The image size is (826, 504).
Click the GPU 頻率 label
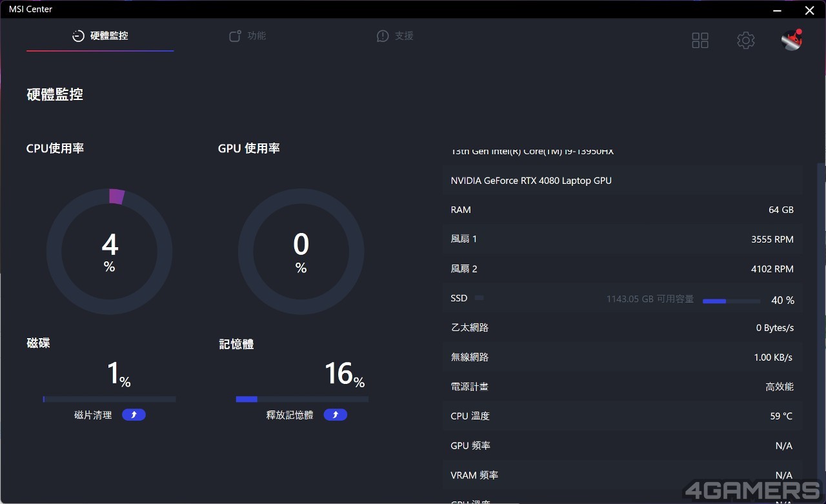(x=470, y=446)
